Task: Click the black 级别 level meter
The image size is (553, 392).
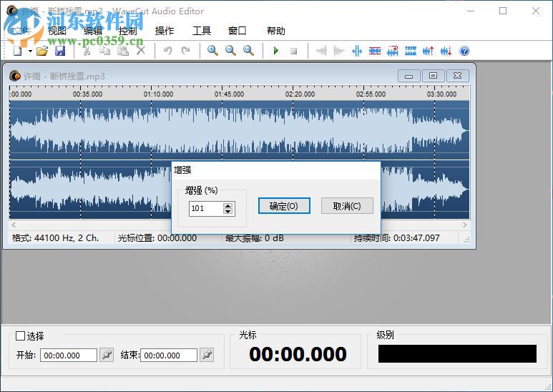Action: 457,354
